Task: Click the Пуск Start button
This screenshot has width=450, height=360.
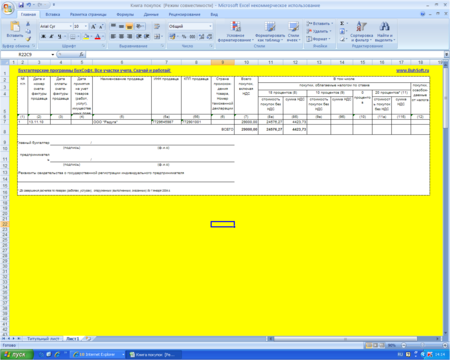Action: (17, 355)
